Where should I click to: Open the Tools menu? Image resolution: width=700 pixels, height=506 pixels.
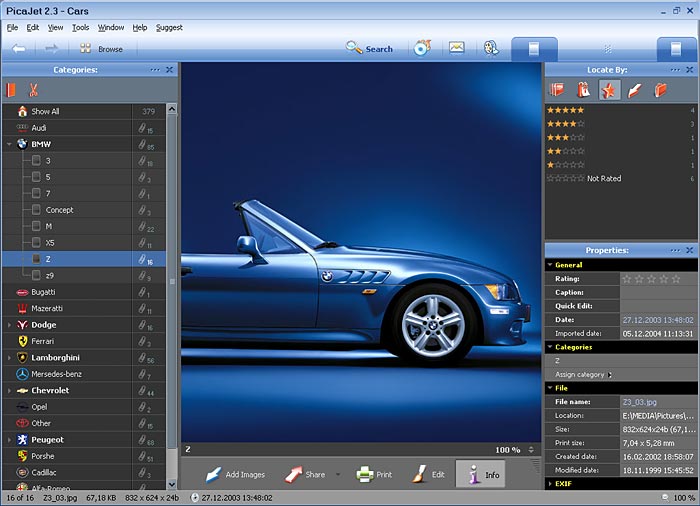tap(81, 27)
